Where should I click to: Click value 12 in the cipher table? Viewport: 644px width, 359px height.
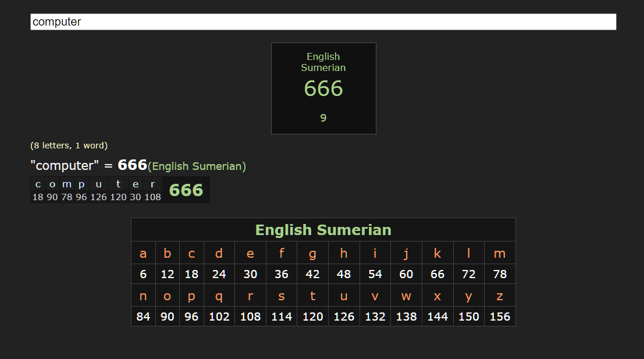tap(167, 274)
